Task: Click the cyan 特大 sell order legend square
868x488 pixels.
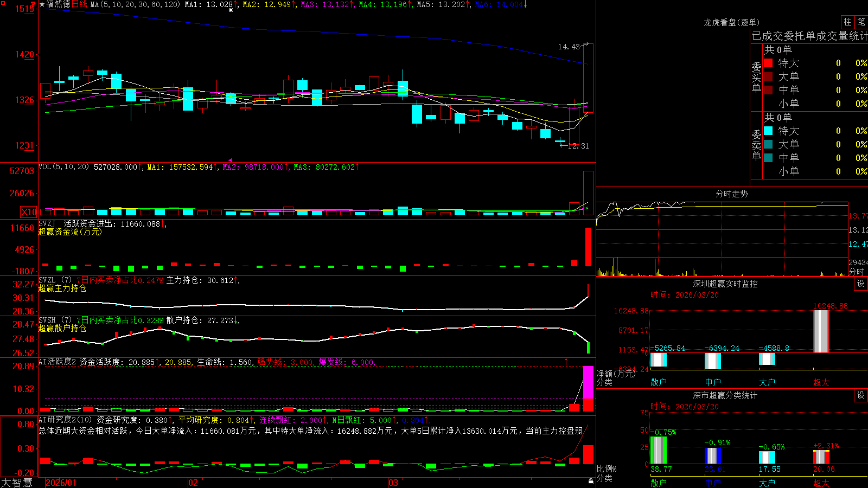Action: pyautogui.click(x=768, y=131)
